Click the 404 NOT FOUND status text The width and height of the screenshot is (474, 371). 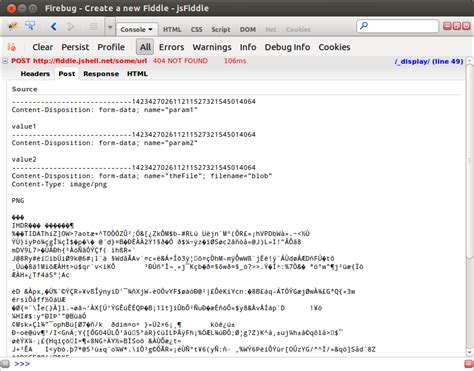pos(180,61)
